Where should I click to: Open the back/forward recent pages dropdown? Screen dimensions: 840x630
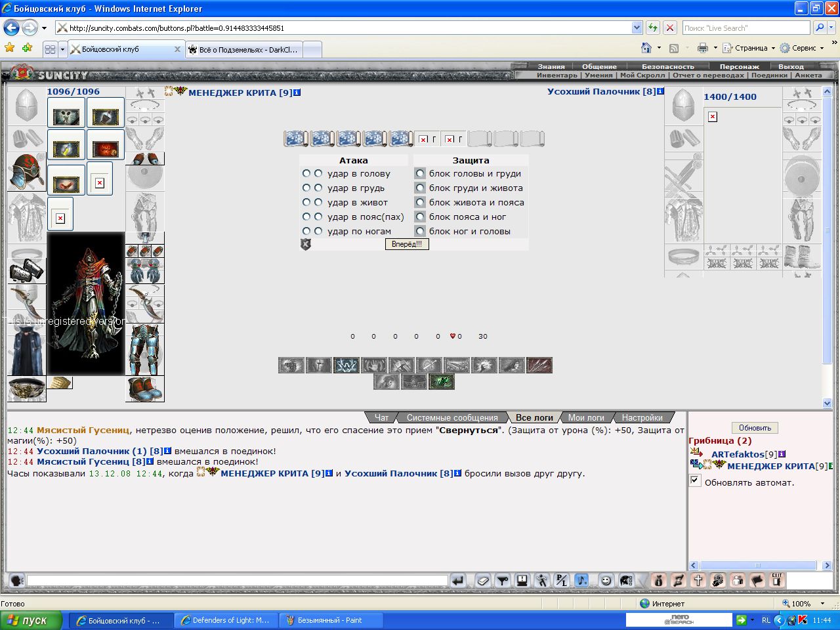44,28
